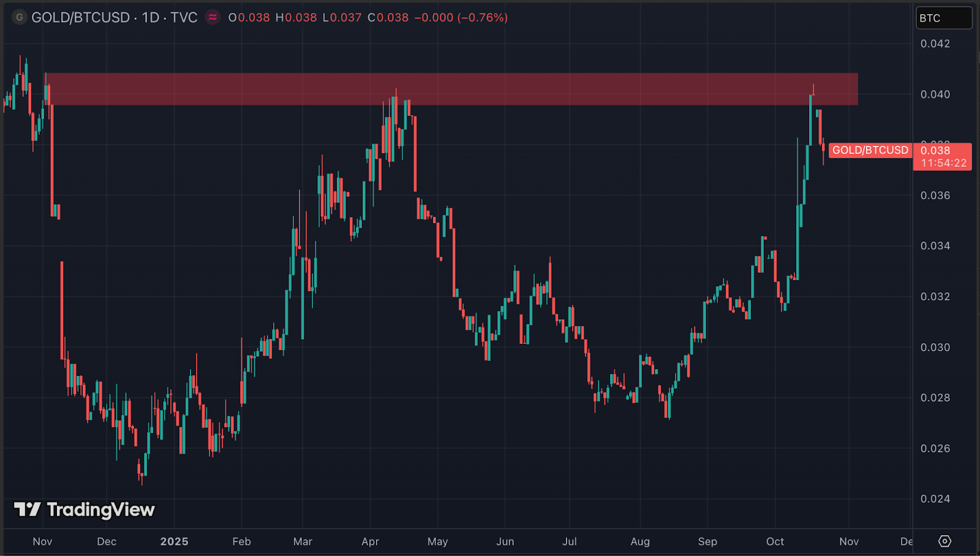Click the TradingView logo watermark
Viewport: 980px width, 556px height.
click(86, 509)
